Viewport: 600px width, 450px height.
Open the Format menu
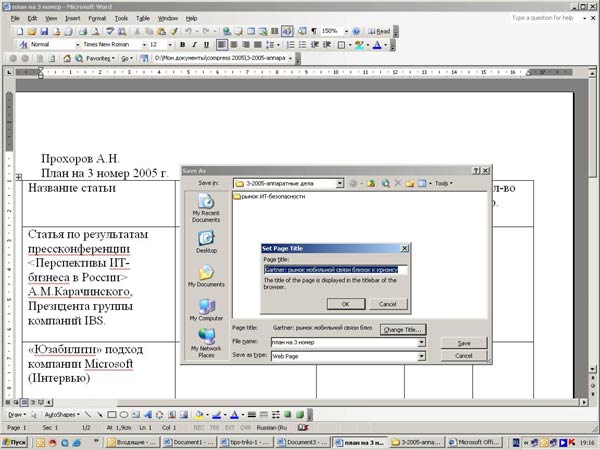[x=96, y=18]
